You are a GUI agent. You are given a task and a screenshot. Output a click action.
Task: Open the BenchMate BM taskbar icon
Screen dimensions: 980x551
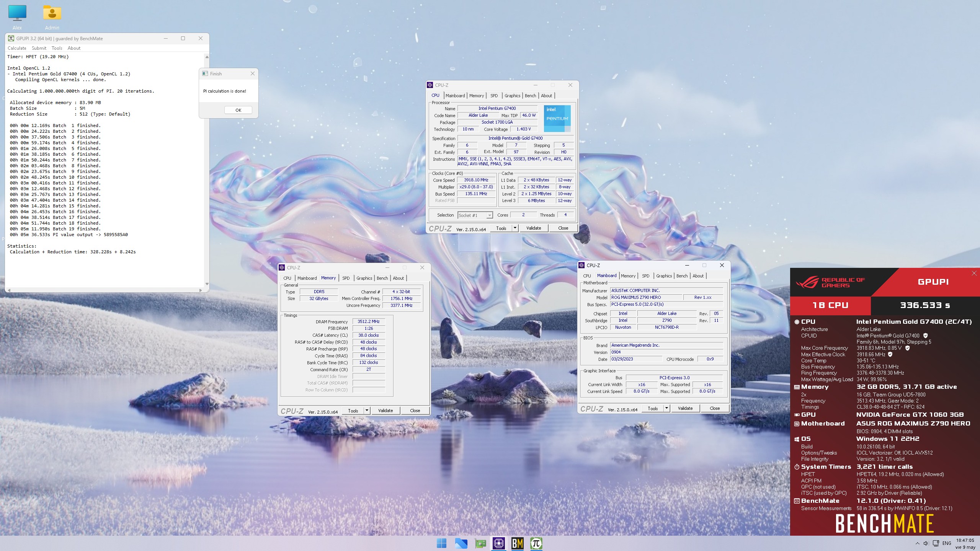click(517, 543)
